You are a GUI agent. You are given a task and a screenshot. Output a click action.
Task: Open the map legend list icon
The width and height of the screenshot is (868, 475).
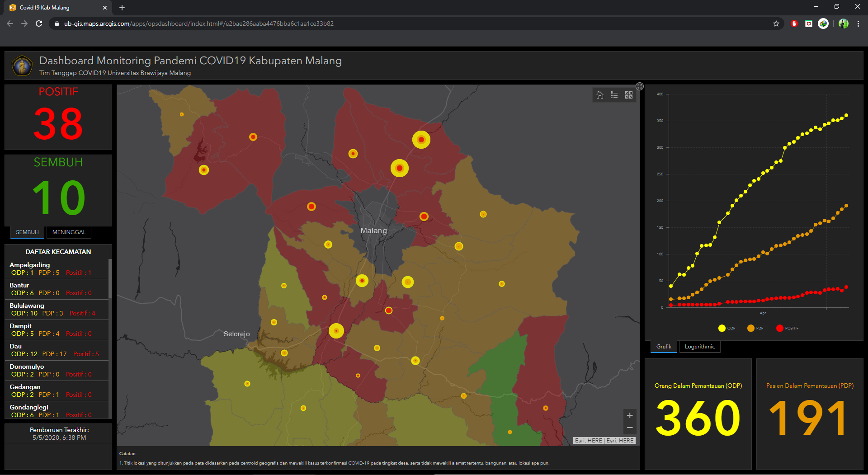point(614,95)
